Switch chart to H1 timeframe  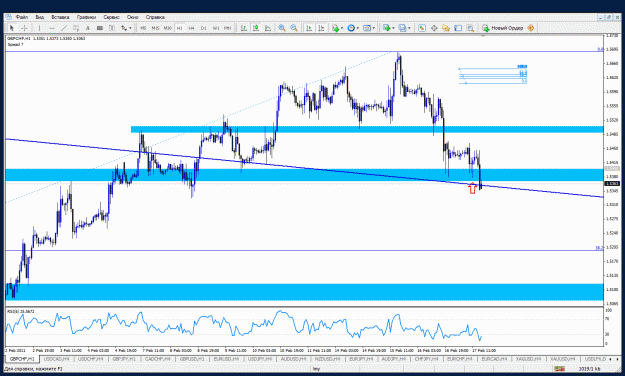[x=179, y=28]
